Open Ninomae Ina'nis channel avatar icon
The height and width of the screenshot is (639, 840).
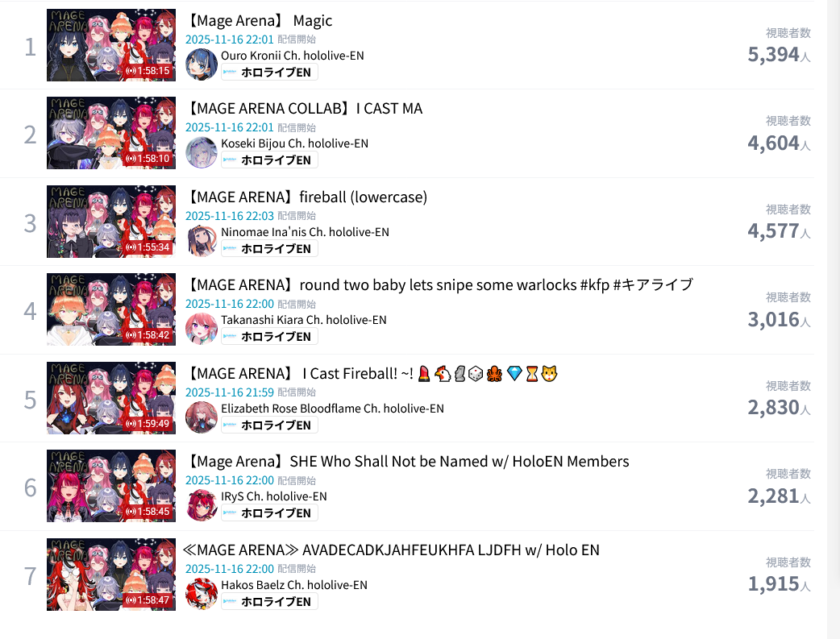202,241
